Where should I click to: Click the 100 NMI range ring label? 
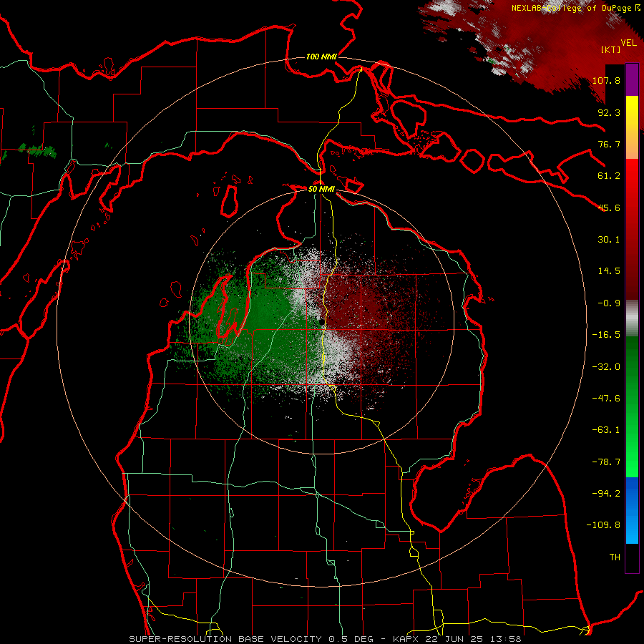click(x=321, y=57)
